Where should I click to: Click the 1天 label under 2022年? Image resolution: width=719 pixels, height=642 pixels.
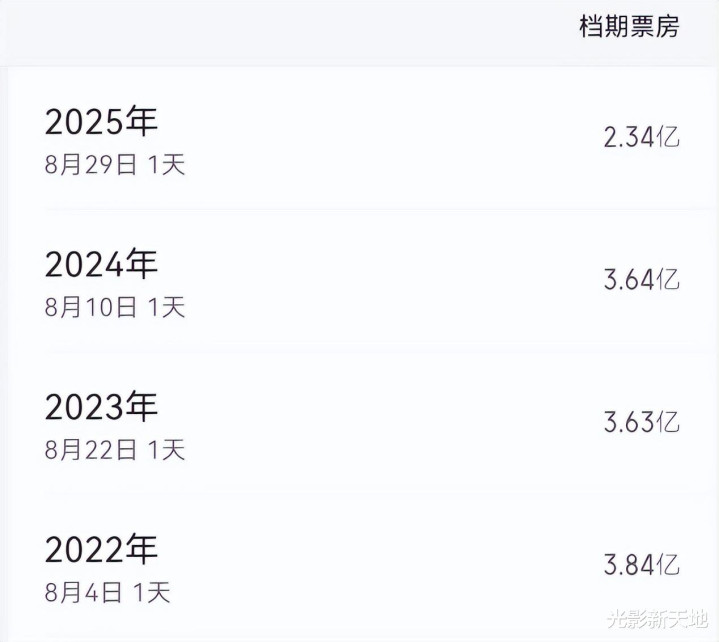click(152, 592)
